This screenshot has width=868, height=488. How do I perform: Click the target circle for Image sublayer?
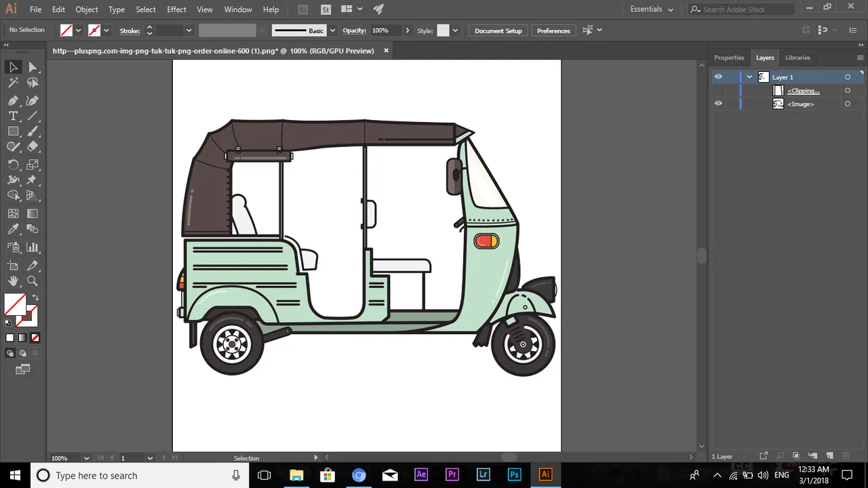[848, 104]
